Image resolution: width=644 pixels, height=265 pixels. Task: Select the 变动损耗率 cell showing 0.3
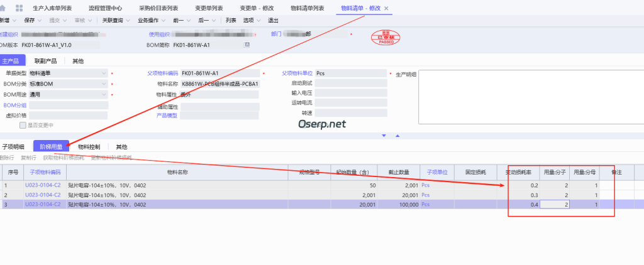(x=518, y=195)
